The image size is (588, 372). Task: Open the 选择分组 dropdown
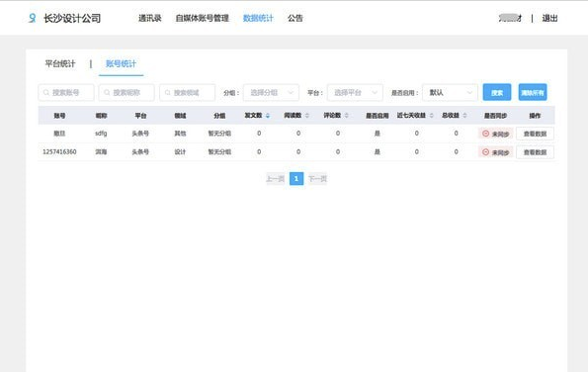coord(271,93)
